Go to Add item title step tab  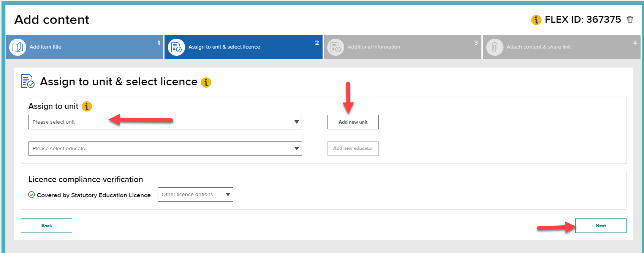click(x=84, y=47)
